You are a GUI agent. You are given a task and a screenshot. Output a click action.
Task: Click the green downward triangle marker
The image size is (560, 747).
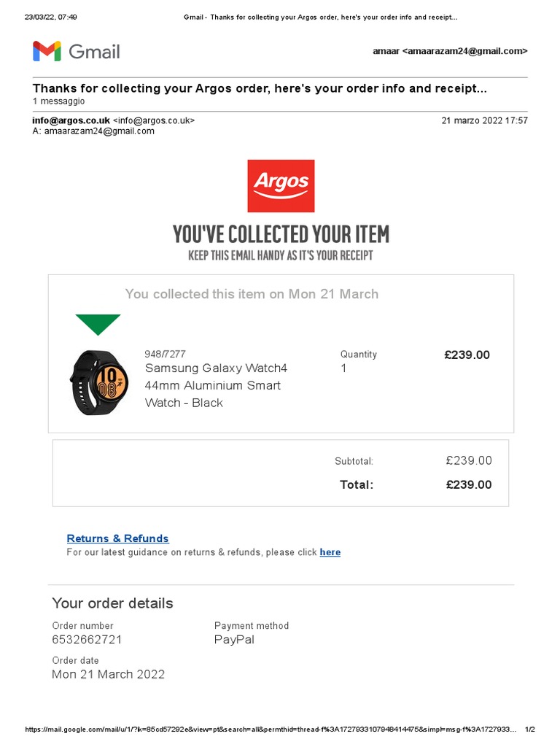(x=98, y=325)
